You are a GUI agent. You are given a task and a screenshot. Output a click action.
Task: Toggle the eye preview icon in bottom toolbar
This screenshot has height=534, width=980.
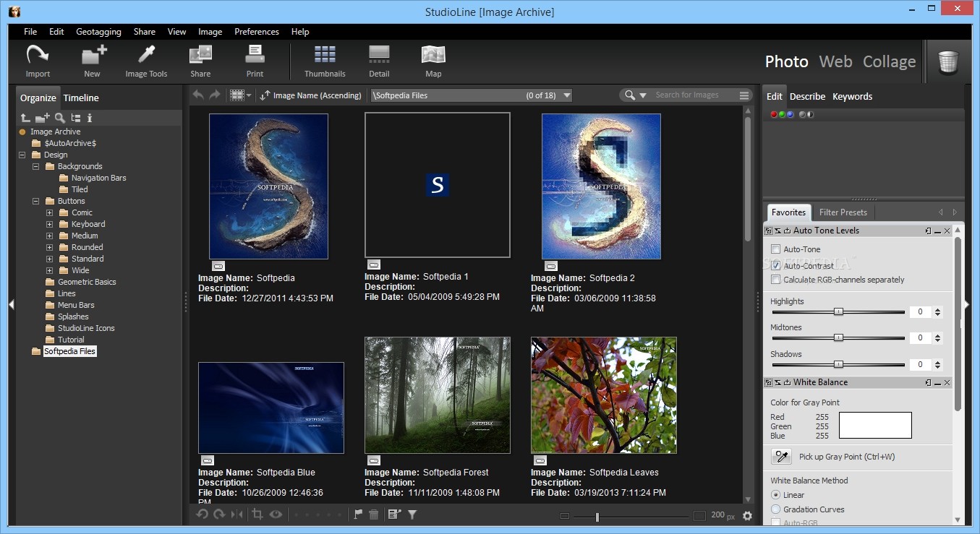(x=276, y=514)
